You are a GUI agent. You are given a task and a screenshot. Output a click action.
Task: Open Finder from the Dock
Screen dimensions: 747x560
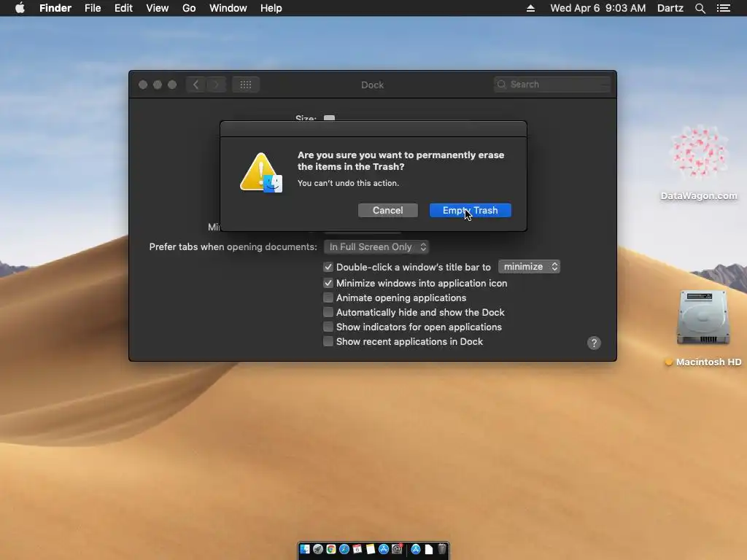pos(305,549)
